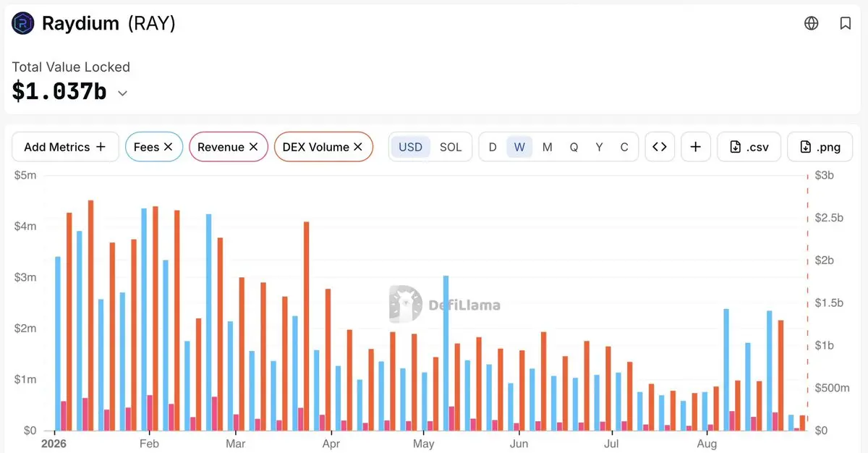Click the $1m left axis label
Viewport: 868px width, 453px height.
click(x=25, y=379)
